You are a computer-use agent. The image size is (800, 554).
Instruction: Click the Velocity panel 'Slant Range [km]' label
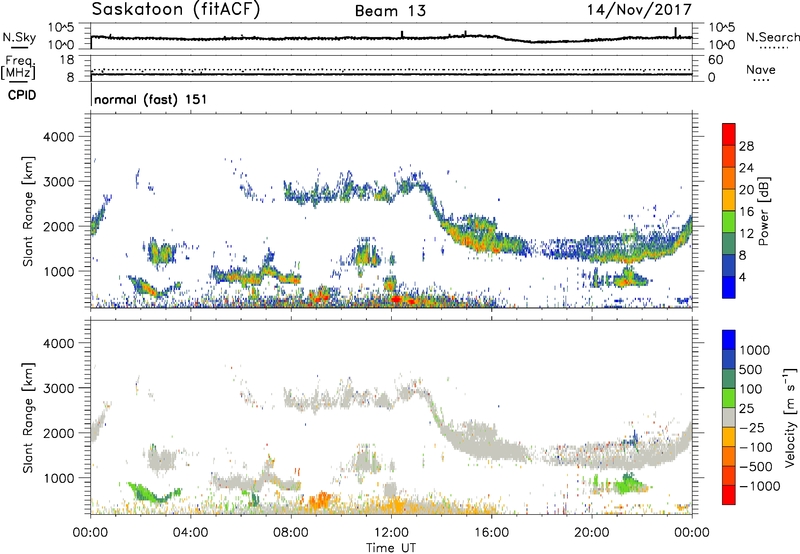click(x=28, y=417)
